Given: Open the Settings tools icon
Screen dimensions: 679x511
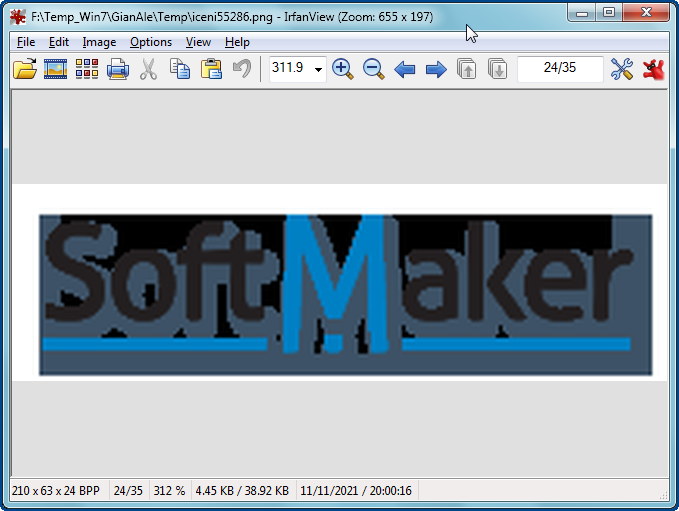Looking at the screenshot, I should pyautogui.click(x=622, y=69).
